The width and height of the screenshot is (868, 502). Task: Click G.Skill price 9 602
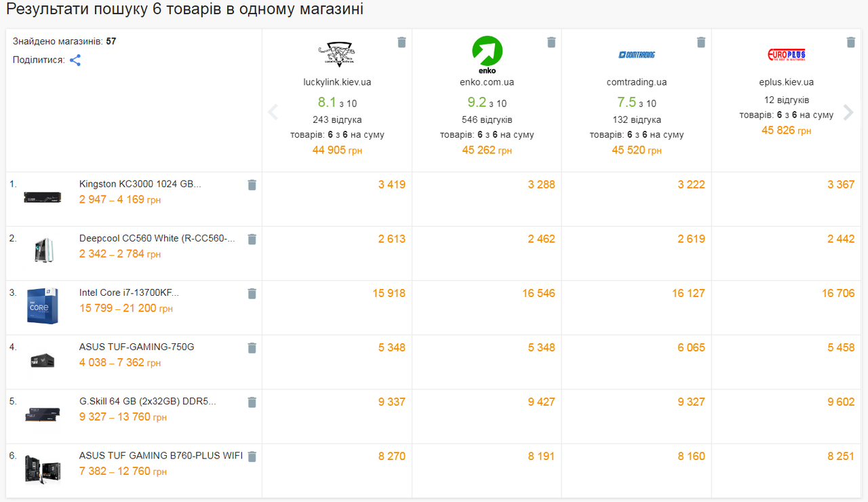coord(842,402)
